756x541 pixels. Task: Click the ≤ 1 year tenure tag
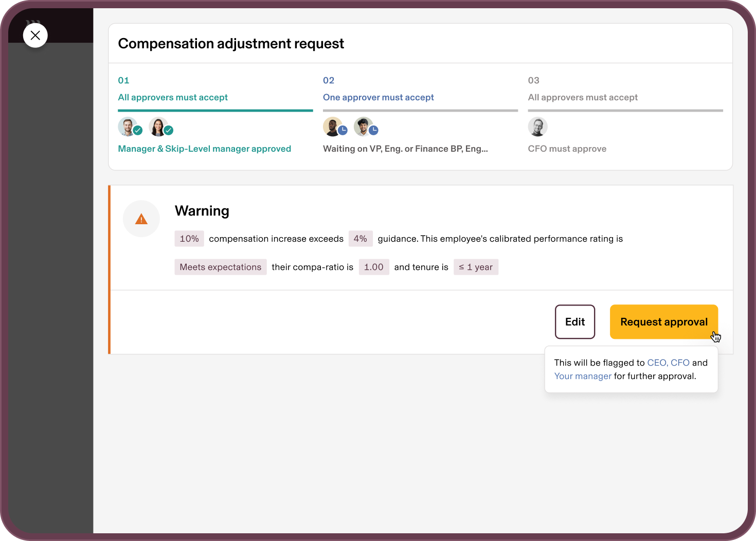coord(476,267)
